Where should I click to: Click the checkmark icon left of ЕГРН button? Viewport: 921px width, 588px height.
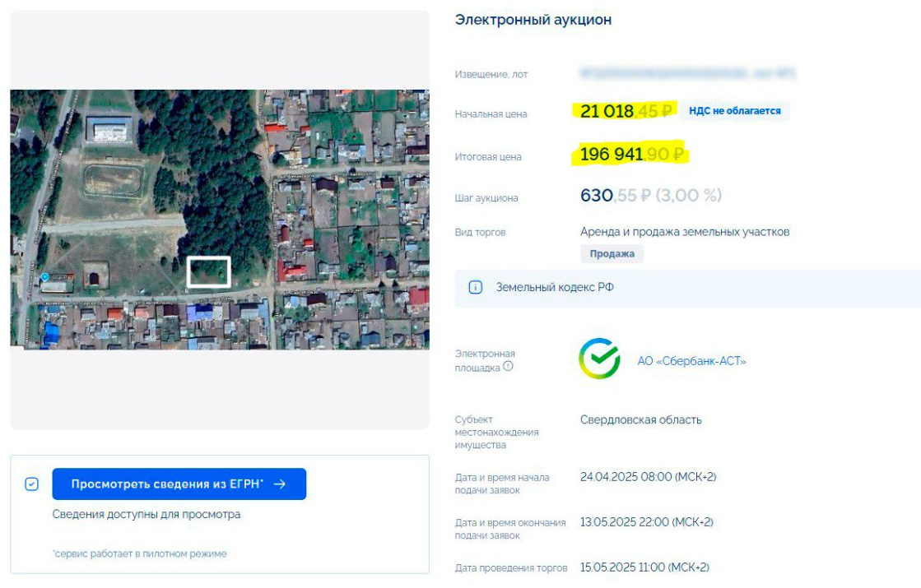click(31, 484)
